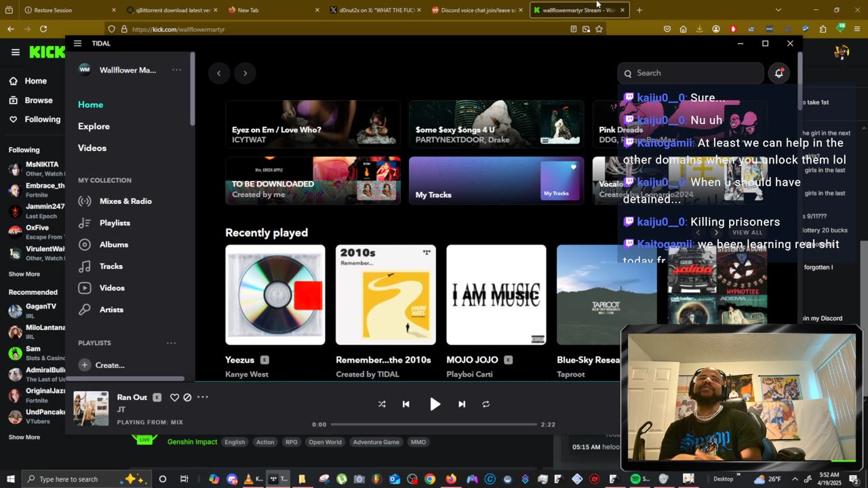The height and width of the screenshot is (488, 868).
Task: Switch to qBittorrent download browser tab
Action: click(x=172, y=10)
